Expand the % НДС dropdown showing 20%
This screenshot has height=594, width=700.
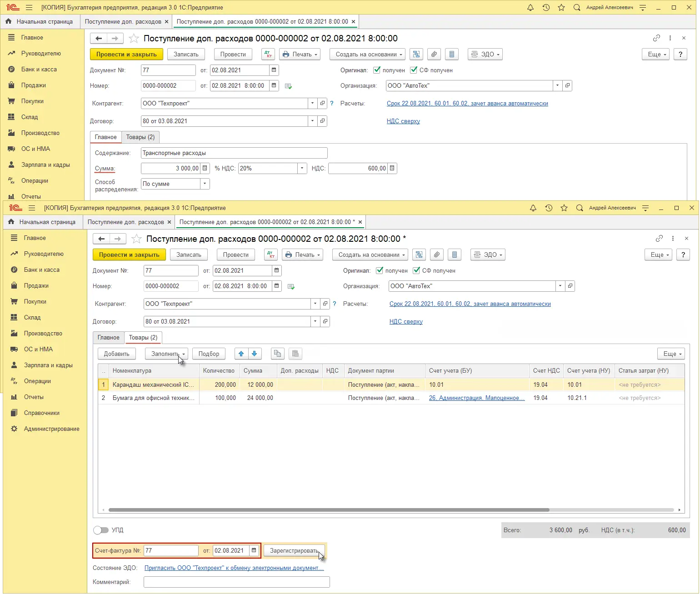[302, 168]
